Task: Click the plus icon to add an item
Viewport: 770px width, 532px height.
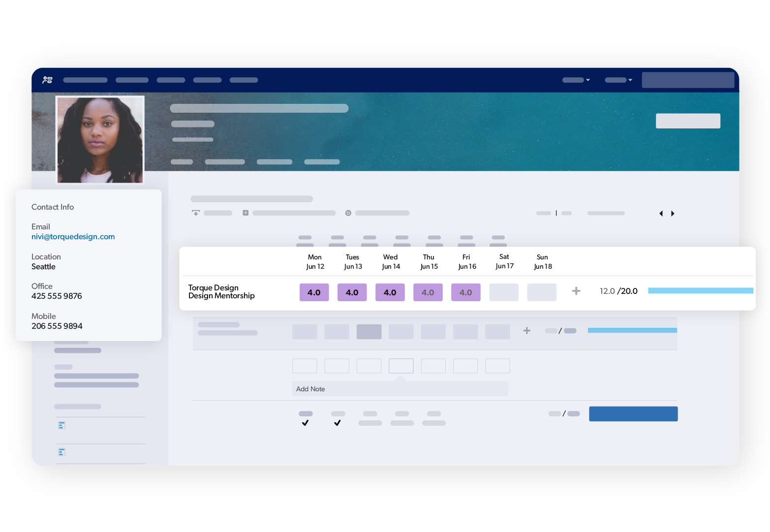Action: [246, 213]
